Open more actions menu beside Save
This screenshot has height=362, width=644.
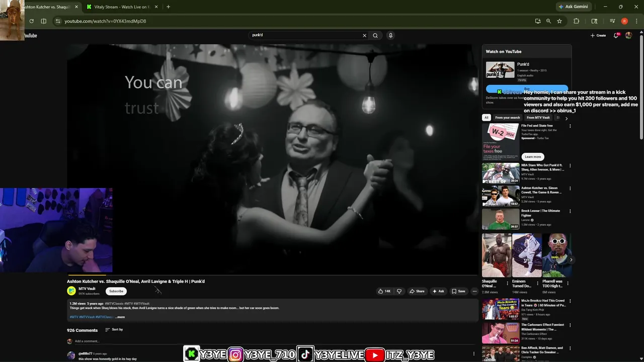(x=474, y=291)
